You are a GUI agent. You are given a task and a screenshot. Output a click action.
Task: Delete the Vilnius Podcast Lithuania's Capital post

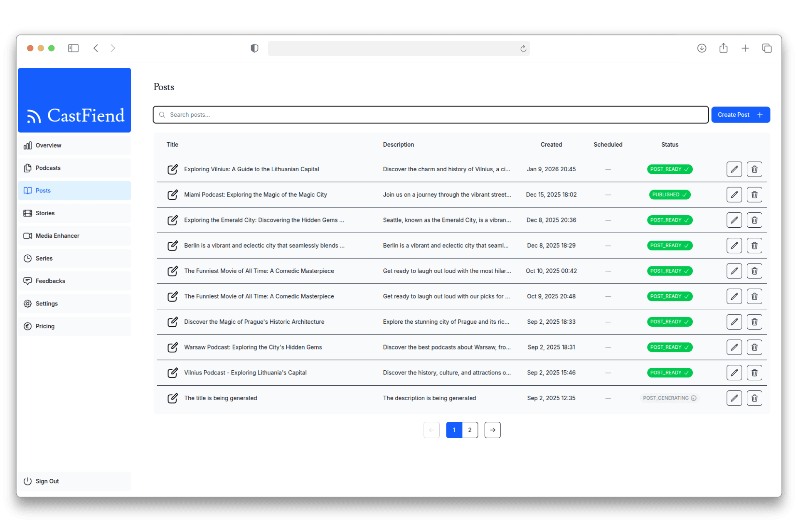click(754, 373)
